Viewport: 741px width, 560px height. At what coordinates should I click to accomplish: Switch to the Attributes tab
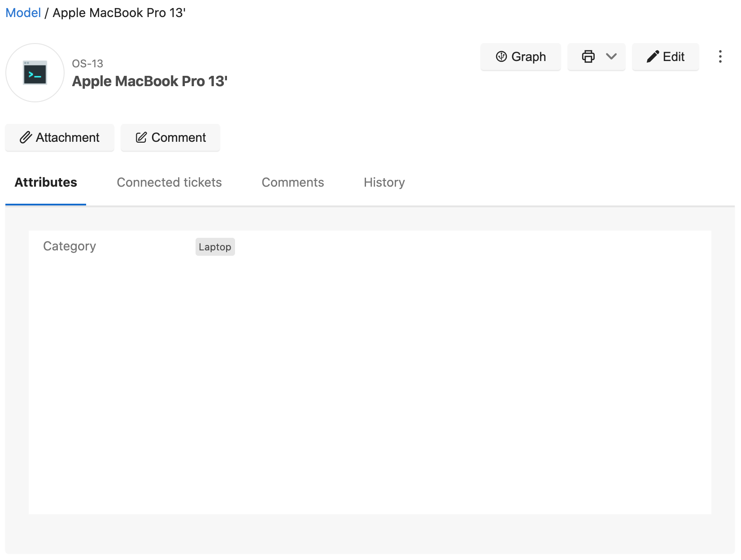[x=46, y=182]
